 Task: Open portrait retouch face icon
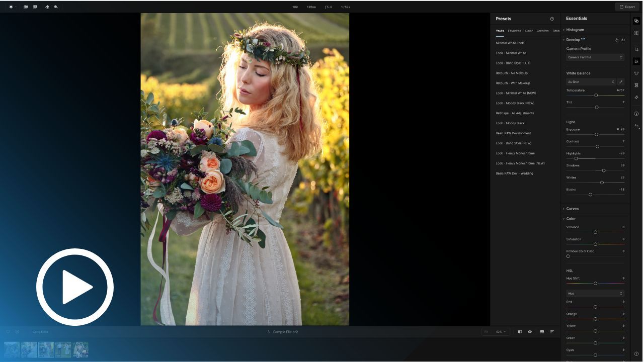coord(636,73)
